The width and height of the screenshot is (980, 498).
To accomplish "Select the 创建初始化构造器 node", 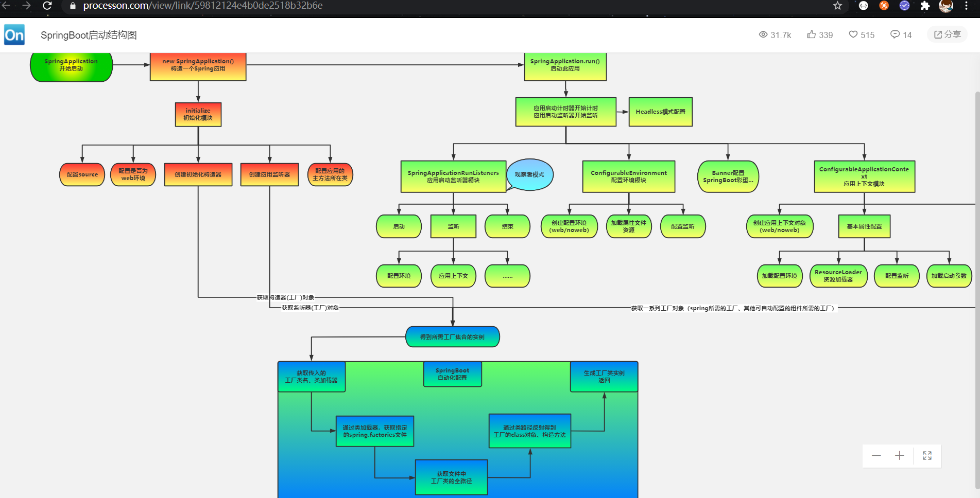I will pos(198,174).
